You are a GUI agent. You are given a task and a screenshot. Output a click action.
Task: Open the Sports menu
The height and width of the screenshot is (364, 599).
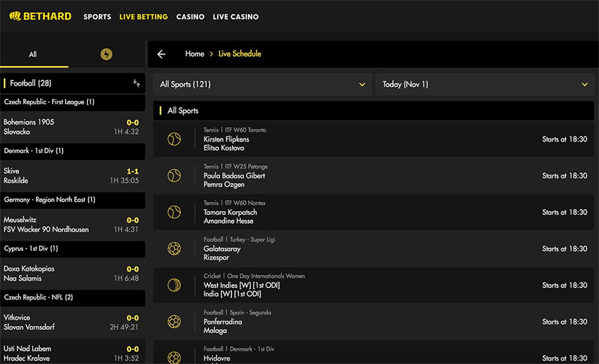(x=97, y=17)
